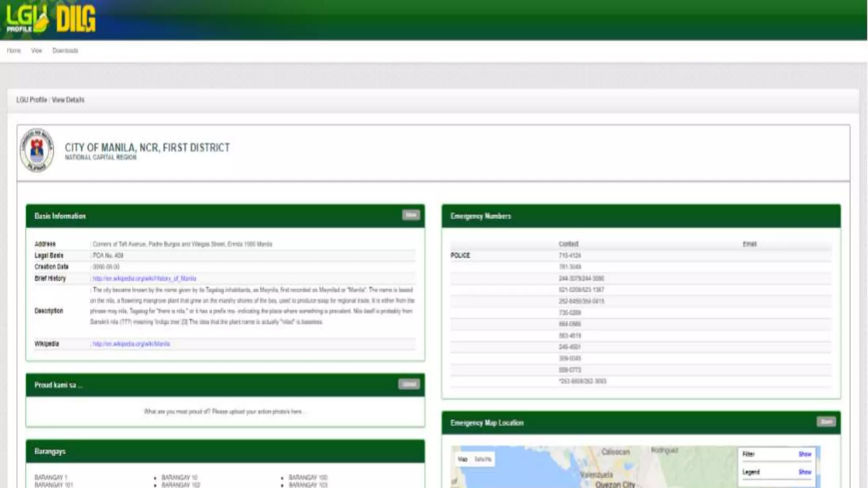Click the first police contact number
This screenshot has height=488, width=868.
[x=570, y=255]
